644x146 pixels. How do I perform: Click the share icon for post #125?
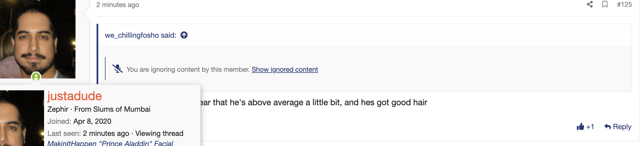coord(590,5)
